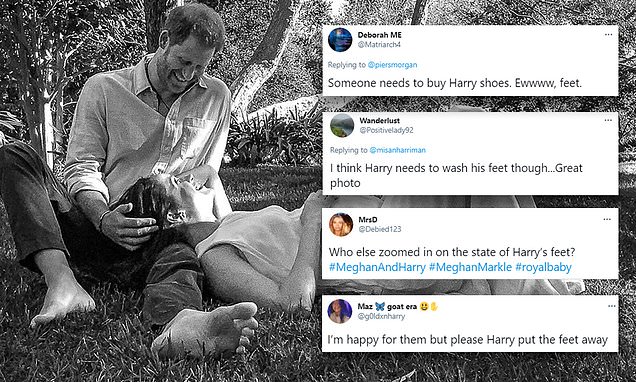The height and width of the screenshot is (382, 636).
Task: Open MrsD's profile picture
Action: pos(341,224)
